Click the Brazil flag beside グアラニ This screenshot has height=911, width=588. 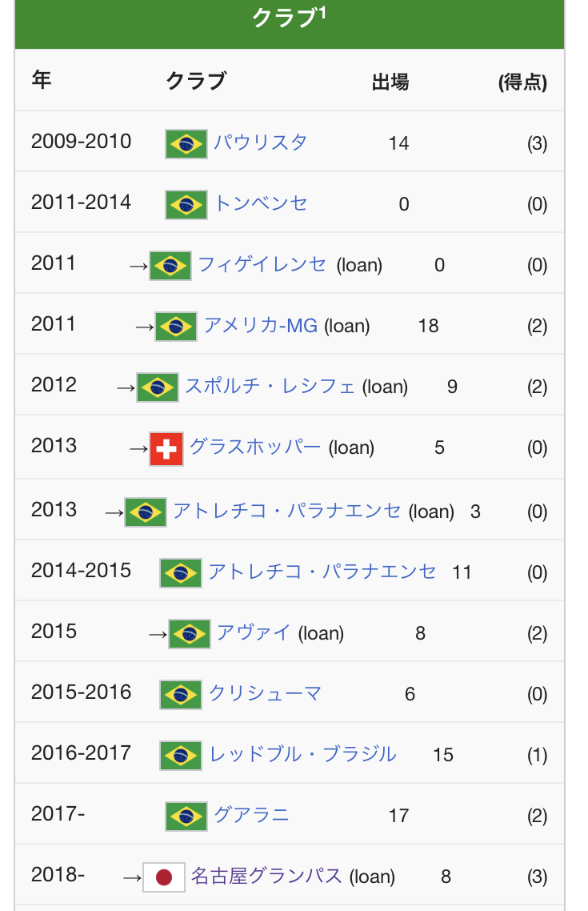click(x=186, y=817)
